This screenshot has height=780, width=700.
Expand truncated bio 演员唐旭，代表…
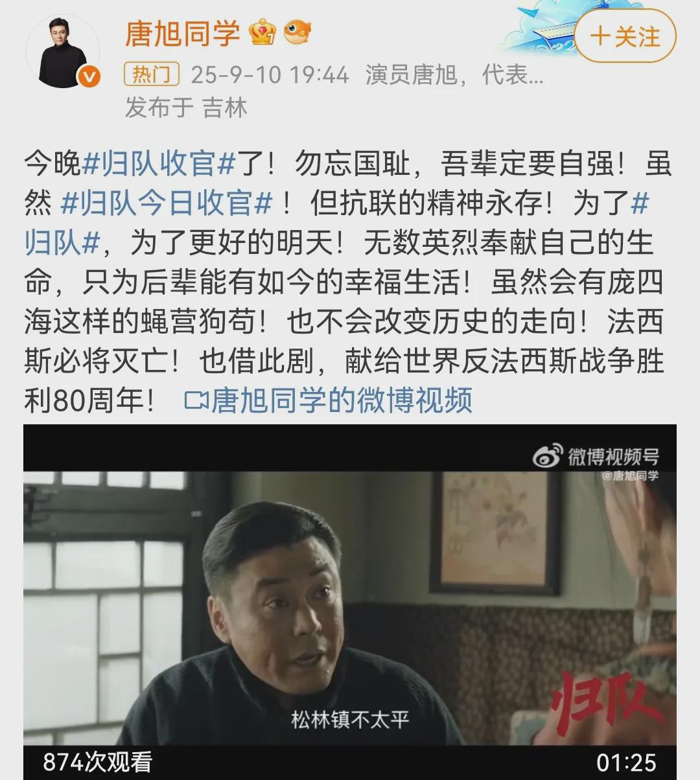(x=454, y=75)
